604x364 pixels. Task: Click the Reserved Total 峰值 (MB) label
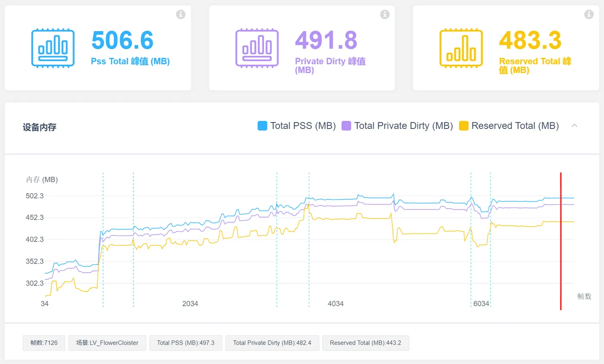pyautogui.click(x=535, y=66)
